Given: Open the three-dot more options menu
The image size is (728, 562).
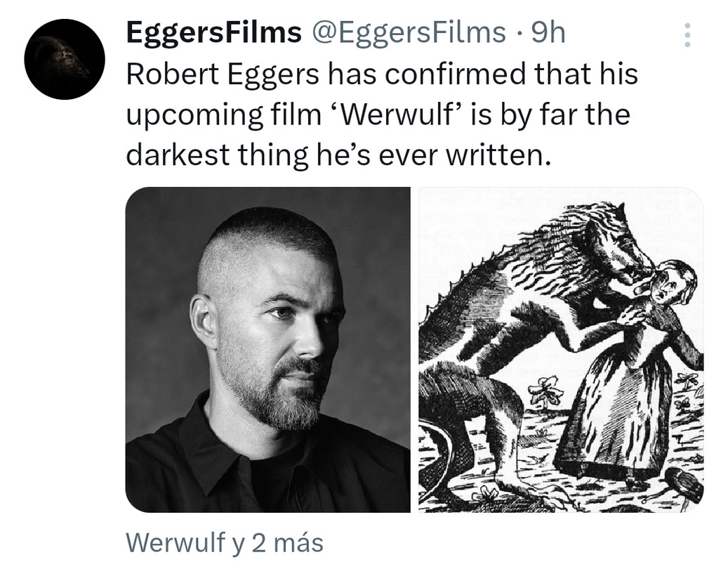Looking at the screenshot, I should point(687,35).
